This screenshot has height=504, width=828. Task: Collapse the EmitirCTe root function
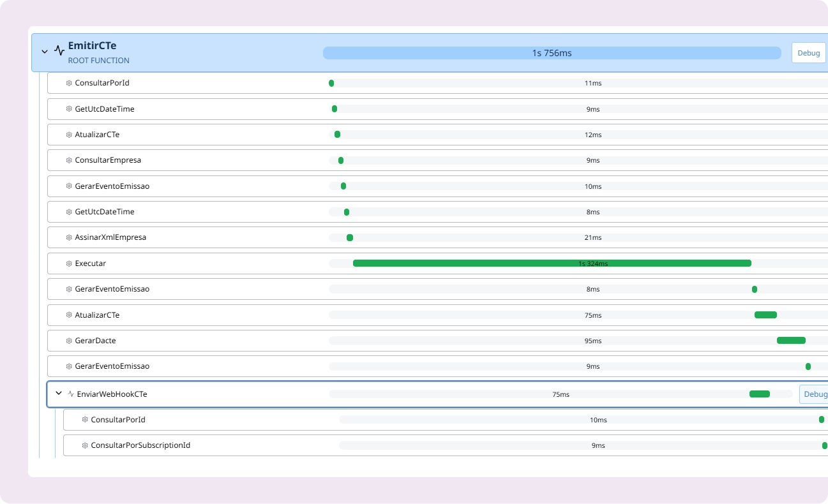click(x=45, y=52)
